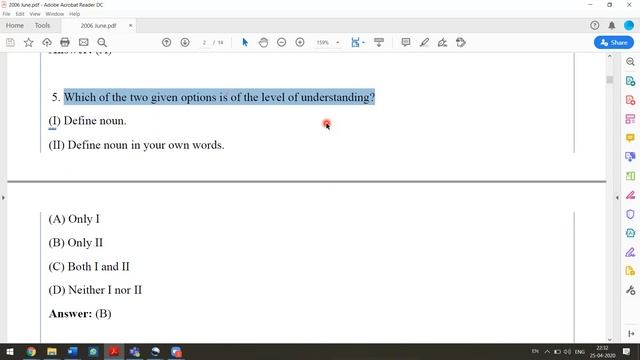Activate the Hand pan tool

pos(263,42)
